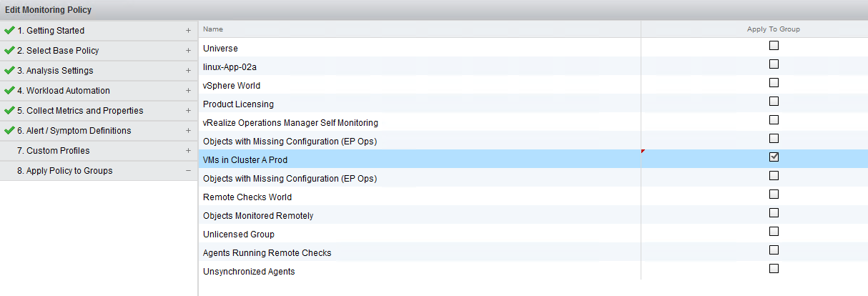868x296 pixels.
Task: Expand Analysis Settings using plus icon
Action: pyautogui.click(x=188, y=71)
